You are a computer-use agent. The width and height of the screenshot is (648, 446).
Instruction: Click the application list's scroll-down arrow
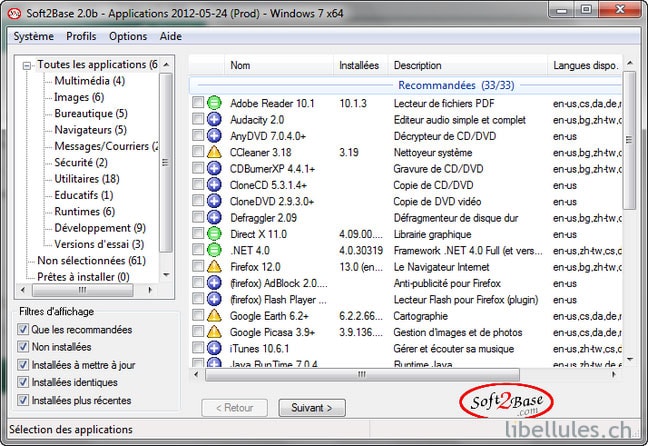point(629,360)
